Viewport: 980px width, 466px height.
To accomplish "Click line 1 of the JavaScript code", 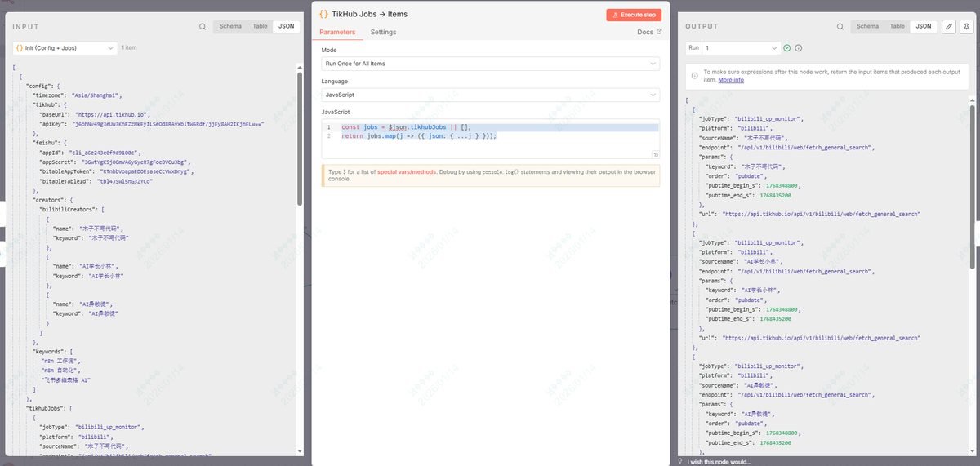I will click(x=406, y=127).
